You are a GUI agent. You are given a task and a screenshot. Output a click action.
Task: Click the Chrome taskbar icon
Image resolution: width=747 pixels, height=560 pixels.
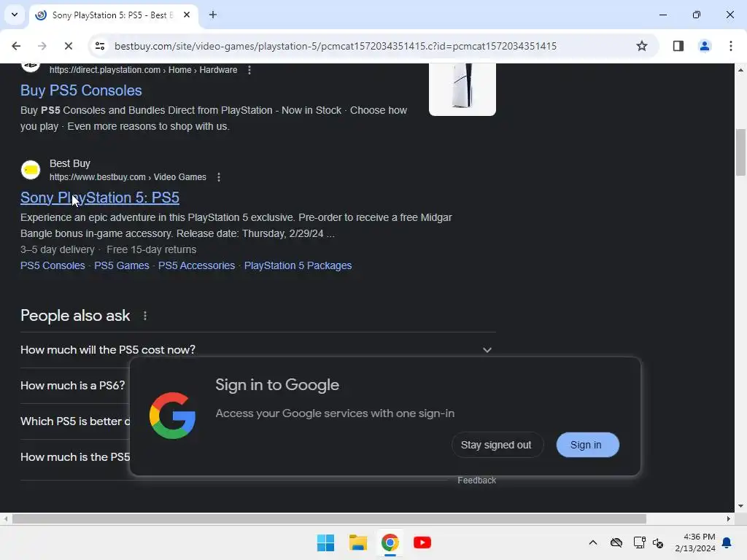(390, 542)
